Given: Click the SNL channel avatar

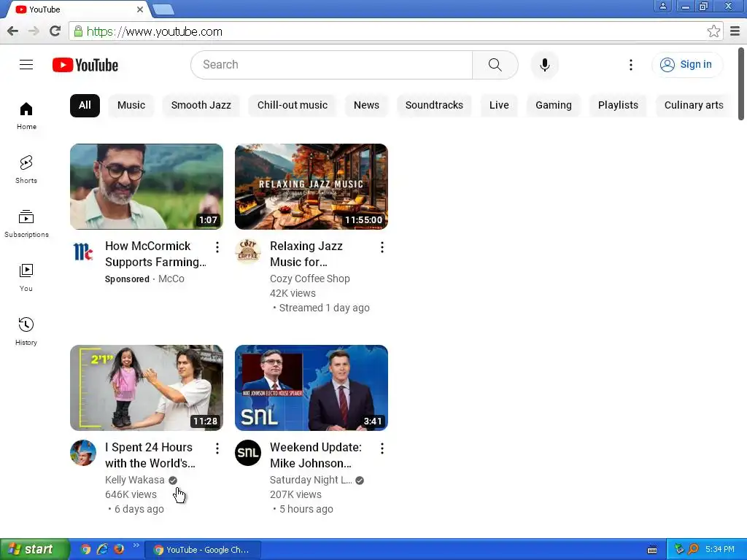Looking at the screenshot, I should (248, 453).
